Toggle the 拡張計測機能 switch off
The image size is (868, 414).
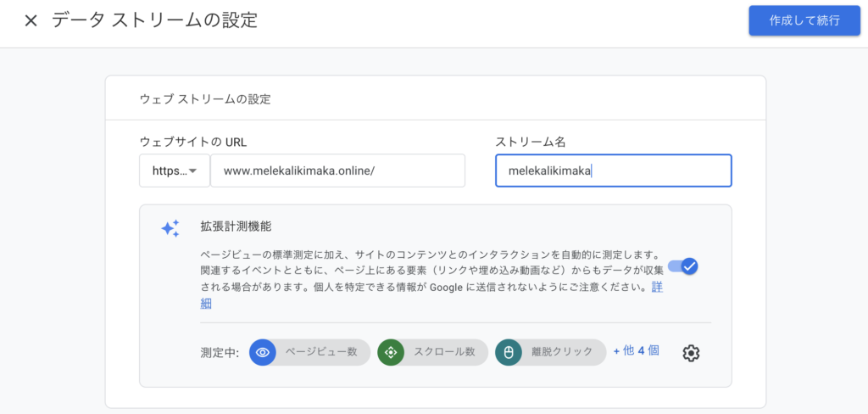click(x=682, y=266)
